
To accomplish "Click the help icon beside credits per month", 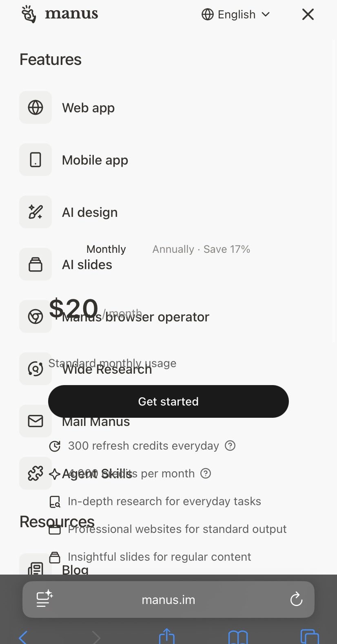I will [x=206, y=473].
